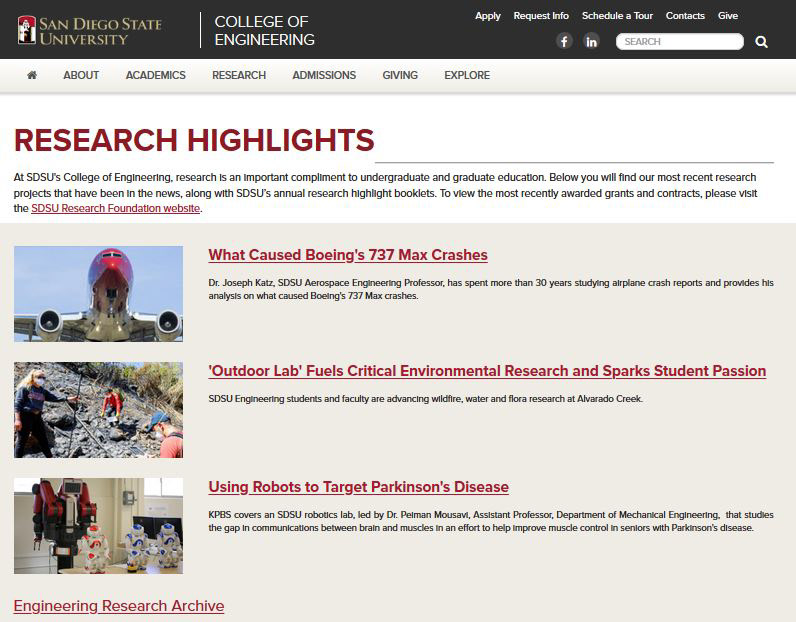The width and height of the screenshot is (796, 622).
Task: Open Using Robots to Target Parkinson's article
Action: click(358, 487)
